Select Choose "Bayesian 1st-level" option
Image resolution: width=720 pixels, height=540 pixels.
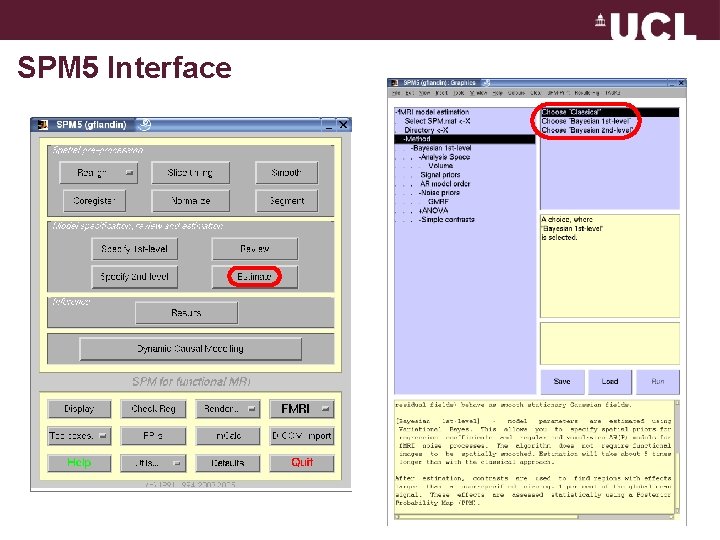pos(586,121)
